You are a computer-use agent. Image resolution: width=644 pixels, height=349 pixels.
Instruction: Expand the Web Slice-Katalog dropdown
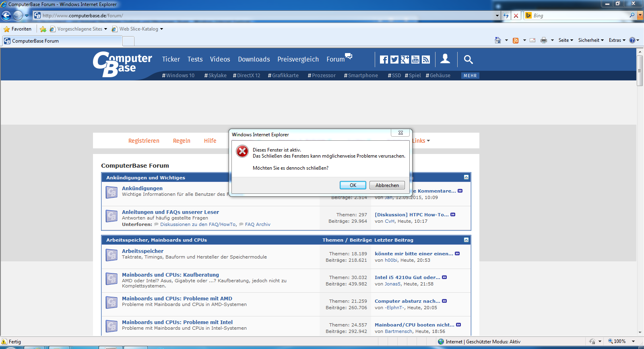click(x=161, y=29)
